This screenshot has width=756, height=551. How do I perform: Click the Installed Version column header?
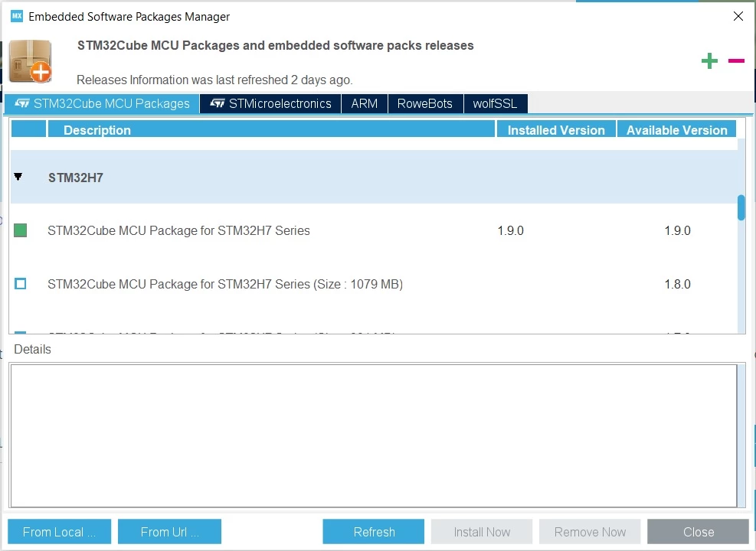pos(556,129)
